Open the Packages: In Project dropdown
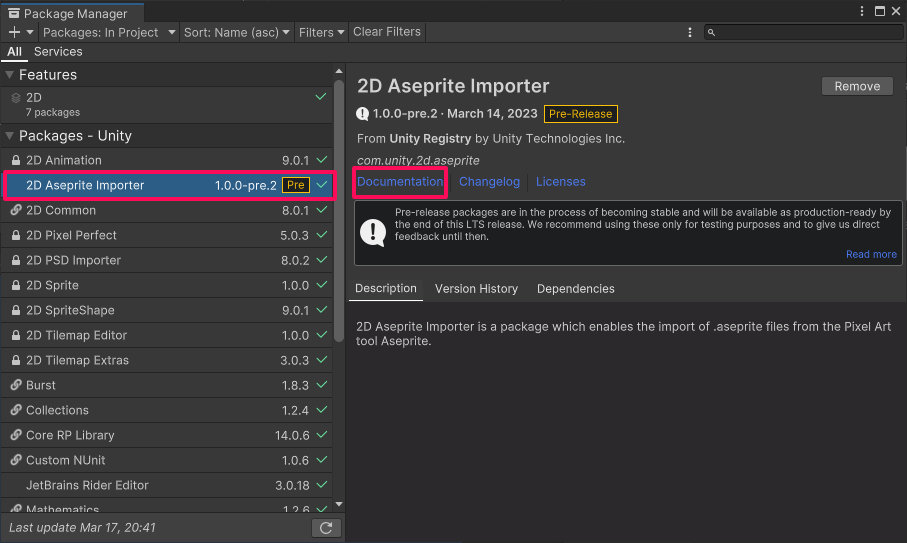The height and width of the screenshot is (543, 907). [109, 32]
